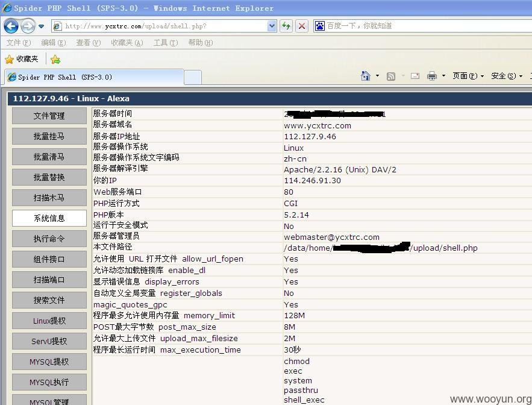Click the browser Back arrow button
Image resolution: width=532 pixels, height=405 pixels.
(x=11, y=26)
